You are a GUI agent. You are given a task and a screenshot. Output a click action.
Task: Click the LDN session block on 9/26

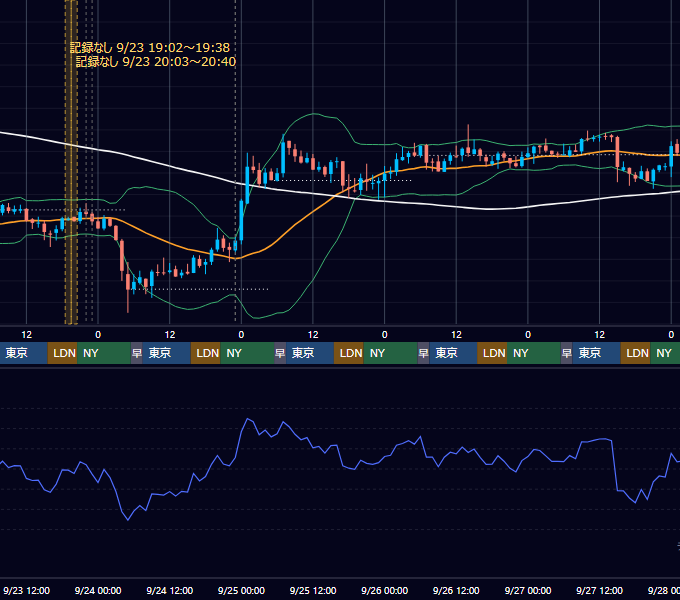tap(492, 353)
